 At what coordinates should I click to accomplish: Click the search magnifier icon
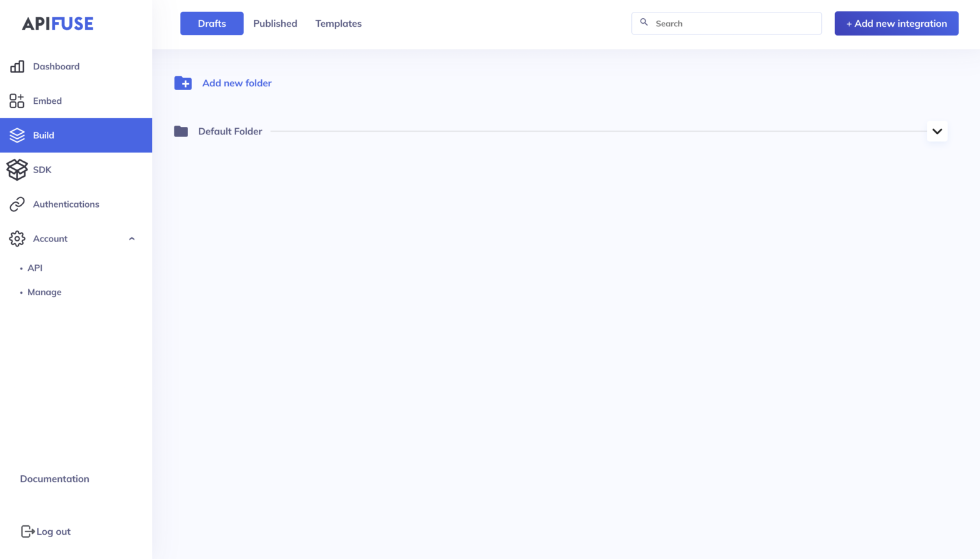[x=644, y=23]
